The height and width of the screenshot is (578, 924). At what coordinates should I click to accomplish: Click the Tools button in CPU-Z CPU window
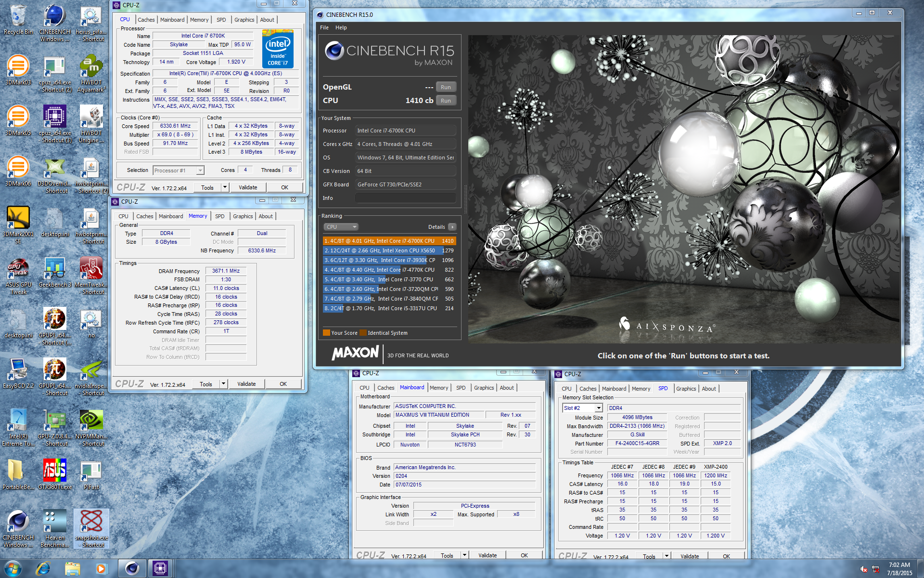pyautogui.click(x=207, y=187)
